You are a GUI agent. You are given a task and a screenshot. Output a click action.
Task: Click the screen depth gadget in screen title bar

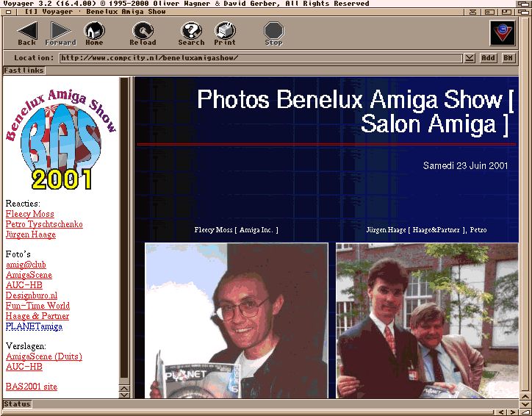tap(523, 4)
